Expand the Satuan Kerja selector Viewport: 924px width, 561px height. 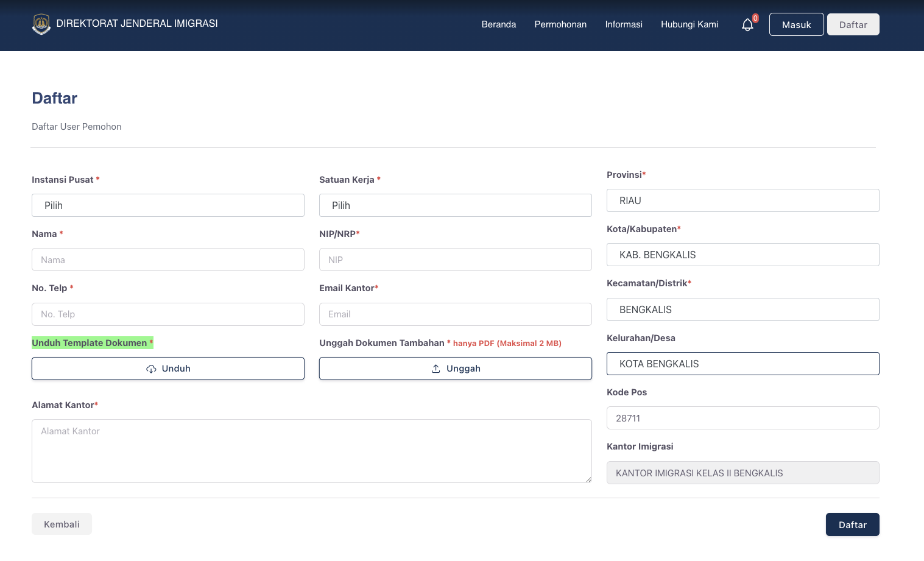455,206
